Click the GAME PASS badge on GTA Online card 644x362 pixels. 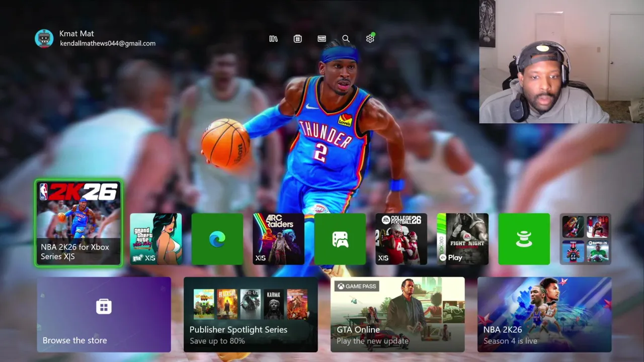coord(357,286)
